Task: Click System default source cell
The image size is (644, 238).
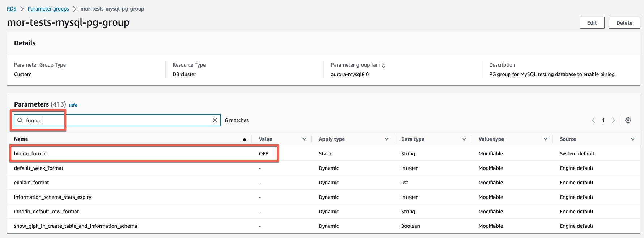Action: [x=577, y=154]
